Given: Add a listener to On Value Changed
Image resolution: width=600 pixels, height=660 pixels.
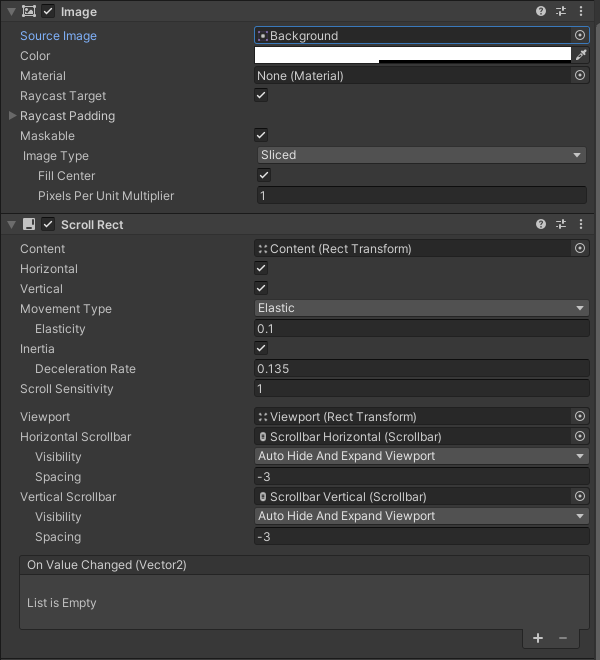Looking at the screenshot, I should click(538, 638).
